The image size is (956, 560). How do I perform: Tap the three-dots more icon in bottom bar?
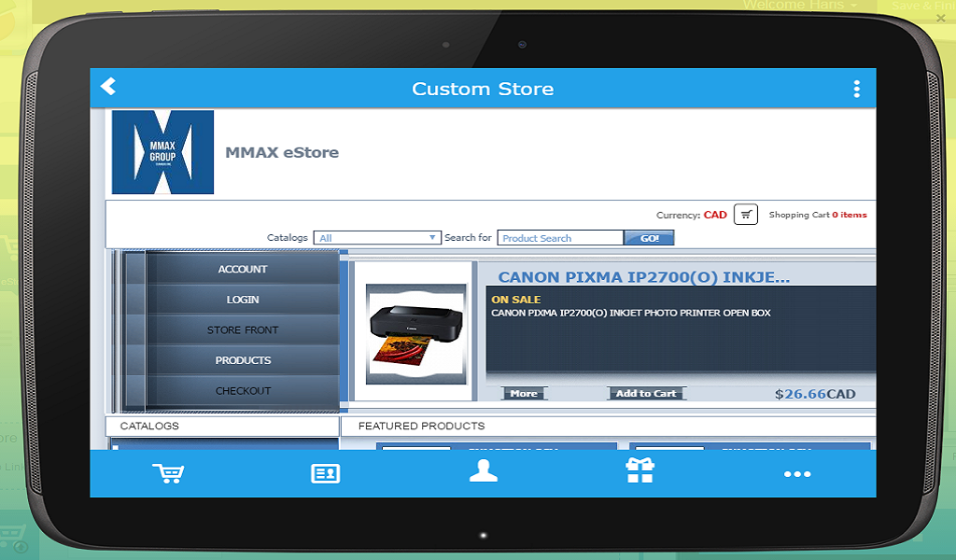(x=797, y=474)
